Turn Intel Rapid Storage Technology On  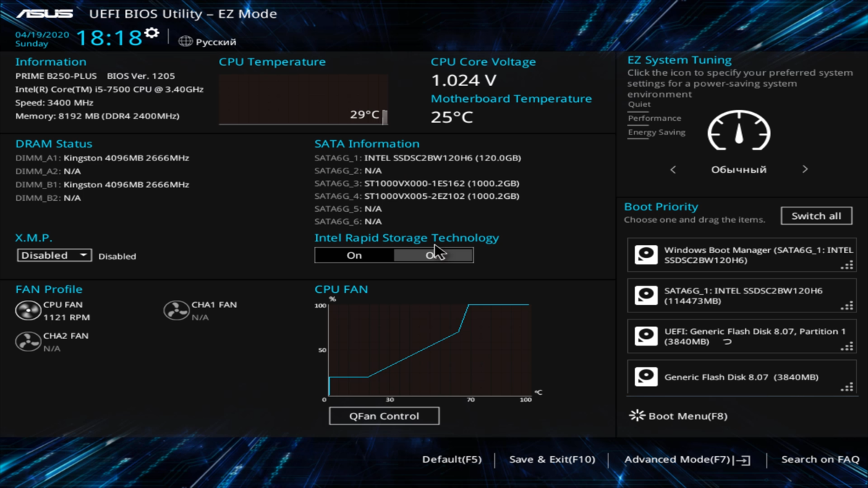click(354, 255)
